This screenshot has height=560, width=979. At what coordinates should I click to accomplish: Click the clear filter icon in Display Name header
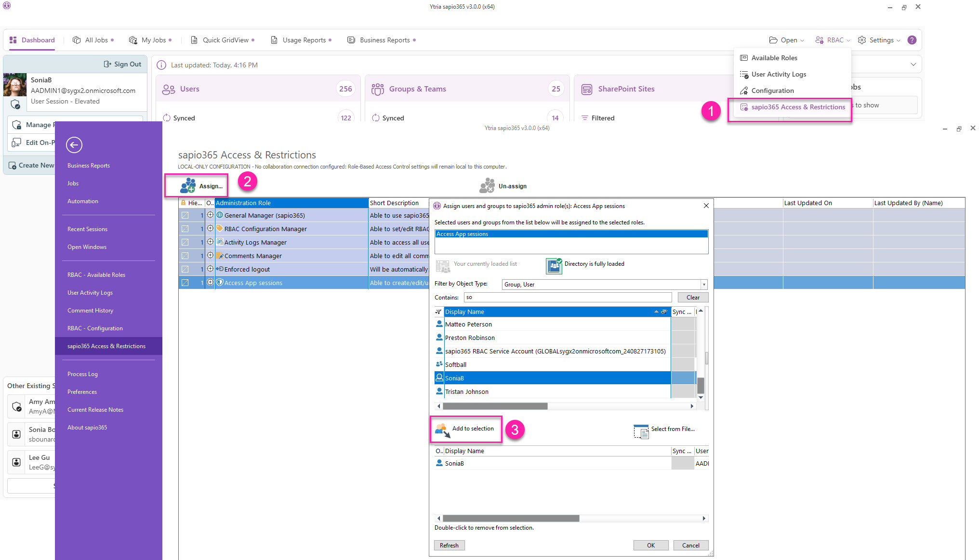[x=664, y=312]
